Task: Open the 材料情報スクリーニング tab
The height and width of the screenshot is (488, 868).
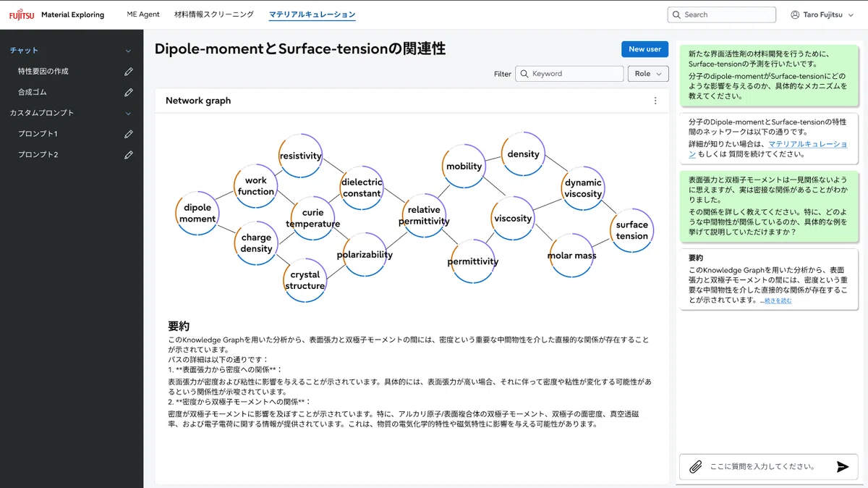Action: pos(214,14)
